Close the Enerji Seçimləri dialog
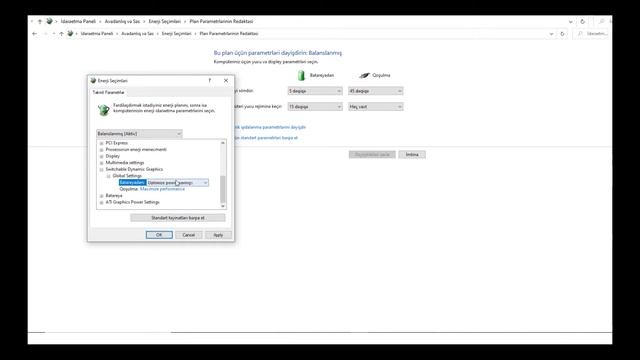This screenshot has height=360, width=640. [x=226, y=80]
